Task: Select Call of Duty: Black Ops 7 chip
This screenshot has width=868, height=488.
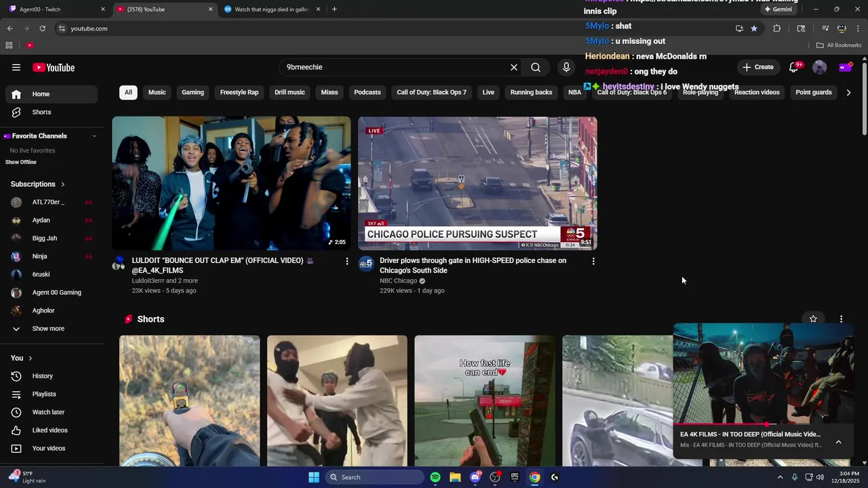Action: [x=432, y=92]
